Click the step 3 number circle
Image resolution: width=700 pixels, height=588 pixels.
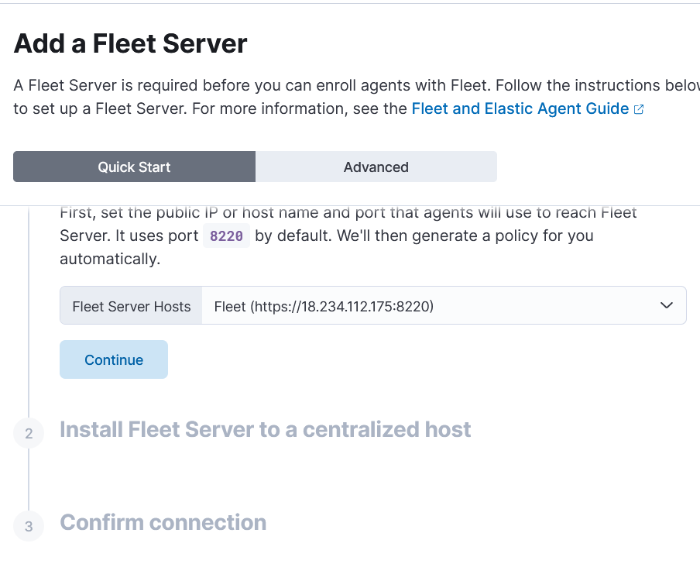(29, 526)
